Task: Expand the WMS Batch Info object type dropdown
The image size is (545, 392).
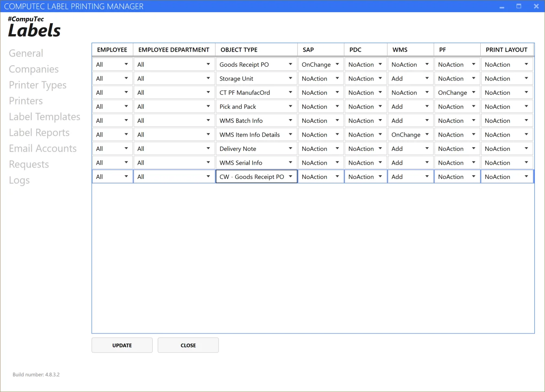Action: click(256, 121)
